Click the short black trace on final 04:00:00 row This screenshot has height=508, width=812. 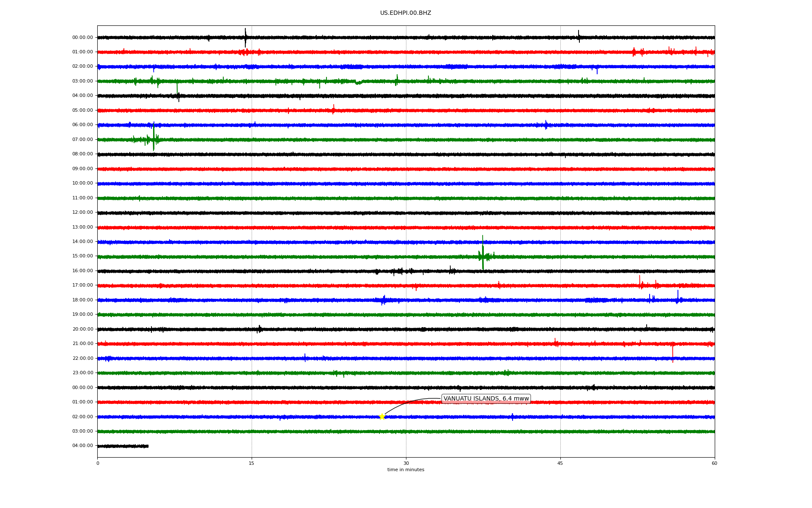click(123, 446)
